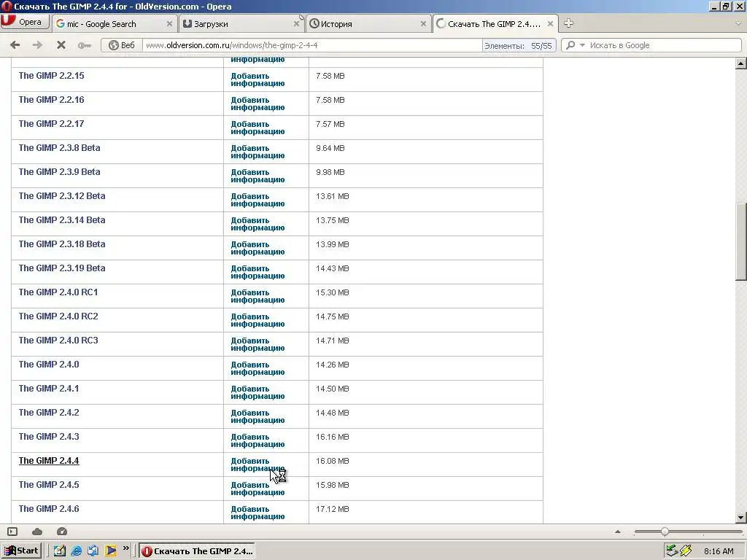Click the vertical scrollbar thumb

(x=741, y=241)
